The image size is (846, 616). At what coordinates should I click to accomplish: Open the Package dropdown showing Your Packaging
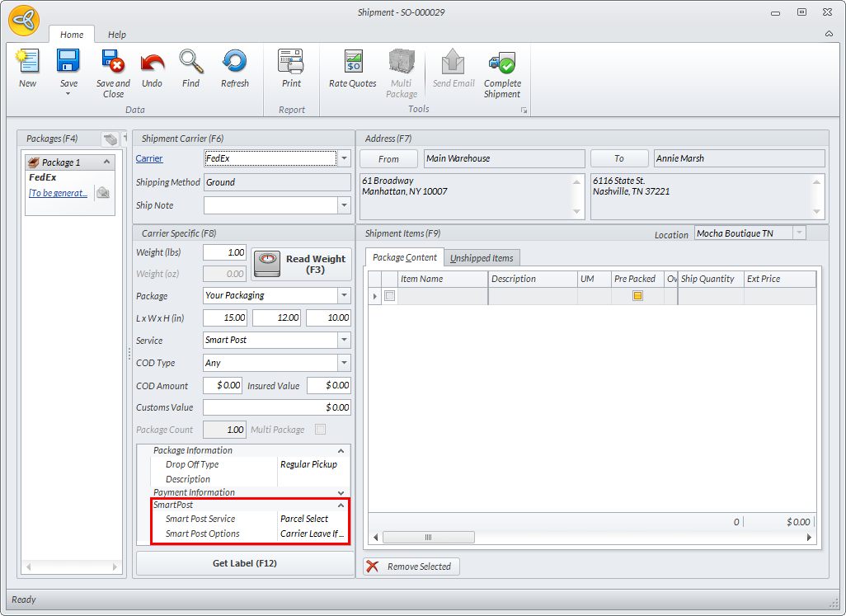pos(344,295)
